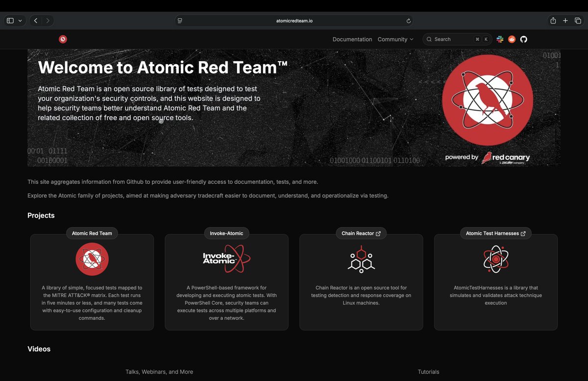Image resolution: width=588 pixels, height=381 pixels.
Task: Expand the sidebar options chevron
Action: click(x=20, y=21)
